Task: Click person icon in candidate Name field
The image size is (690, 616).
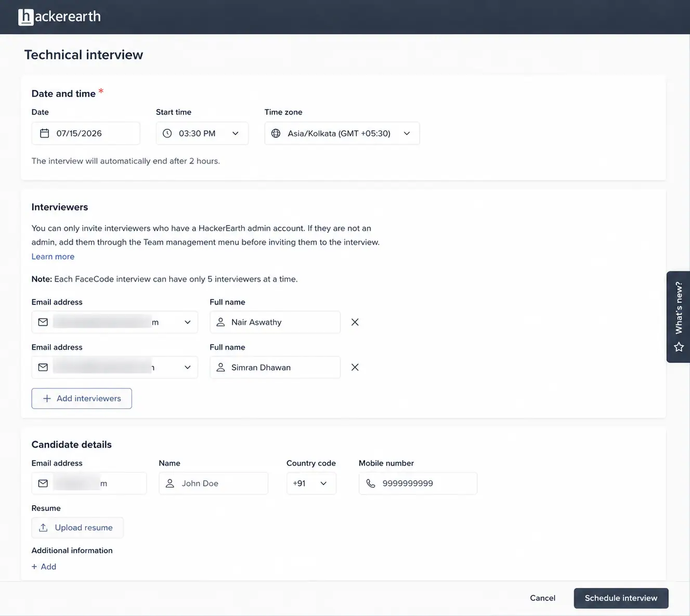Action: 170,483
